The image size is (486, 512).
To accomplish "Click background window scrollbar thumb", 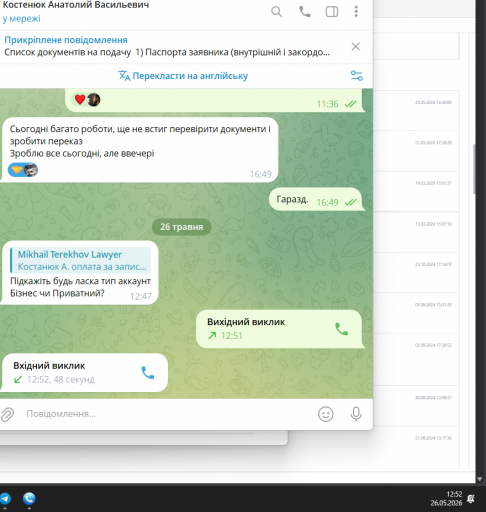I will (x=474, y=169).
